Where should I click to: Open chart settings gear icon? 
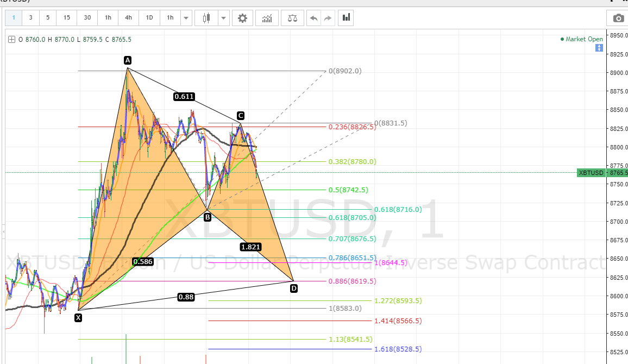click(x=242, y=17)
